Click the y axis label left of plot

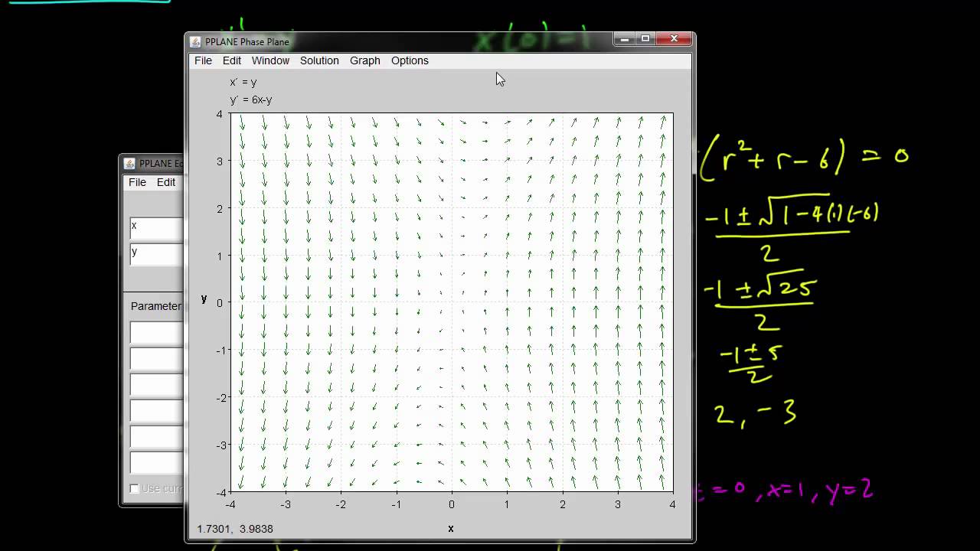coord(204,298)
